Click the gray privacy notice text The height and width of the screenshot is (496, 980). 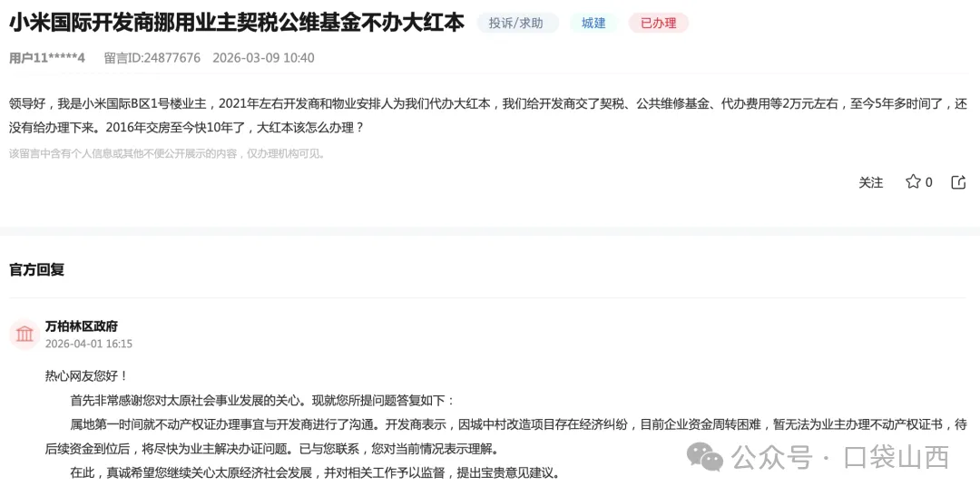point(168,153)
